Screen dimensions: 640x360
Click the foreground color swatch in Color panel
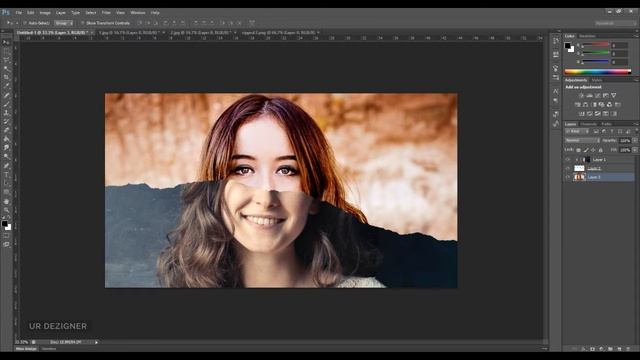pyautogui.click(x=568, y=46)
